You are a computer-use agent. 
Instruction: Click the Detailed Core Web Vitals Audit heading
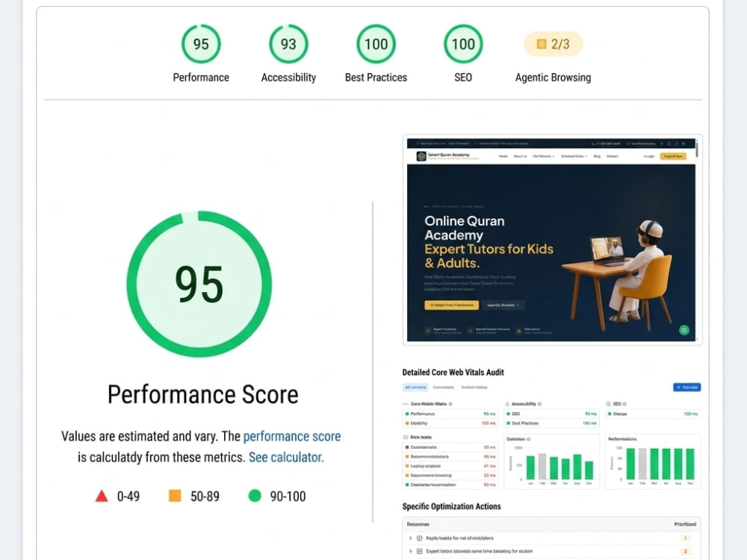(x=453, y=373)
